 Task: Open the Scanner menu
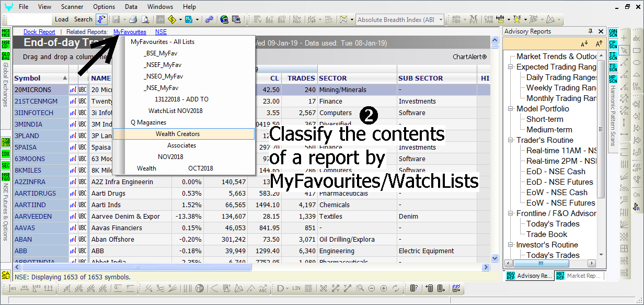pos(72,7)
